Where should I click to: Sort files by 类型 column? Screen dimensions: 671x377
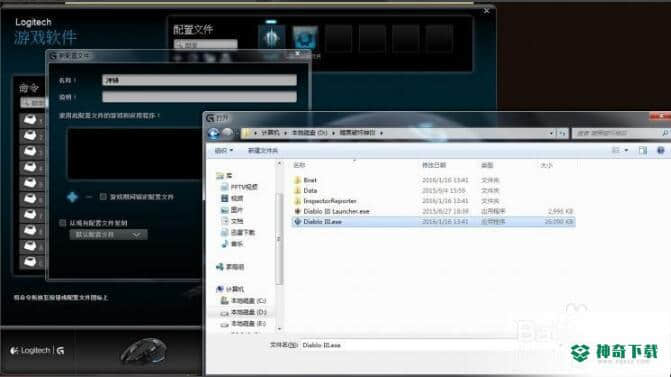pyautogui.click(x=487, y=165)
